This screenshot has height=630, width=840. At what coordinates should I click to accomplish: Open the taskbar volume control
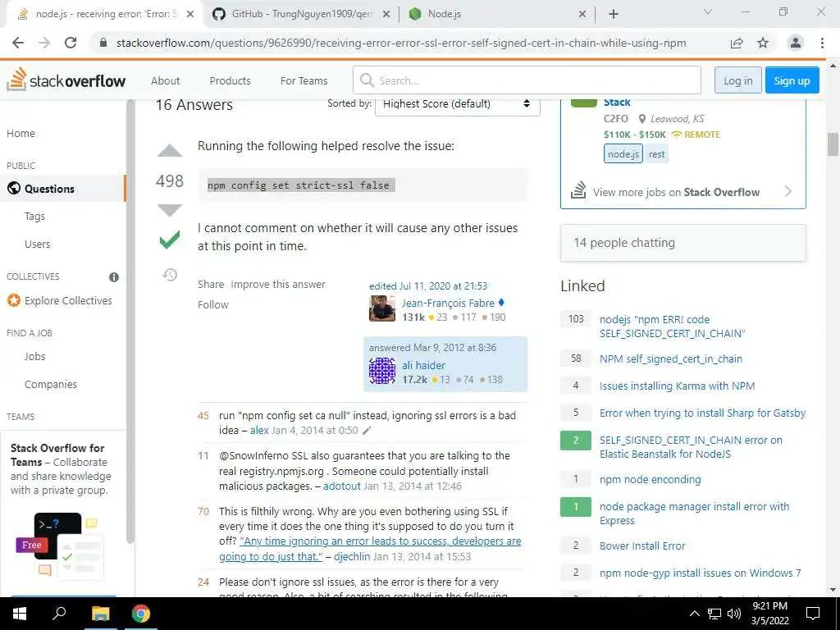click(734, 614)
